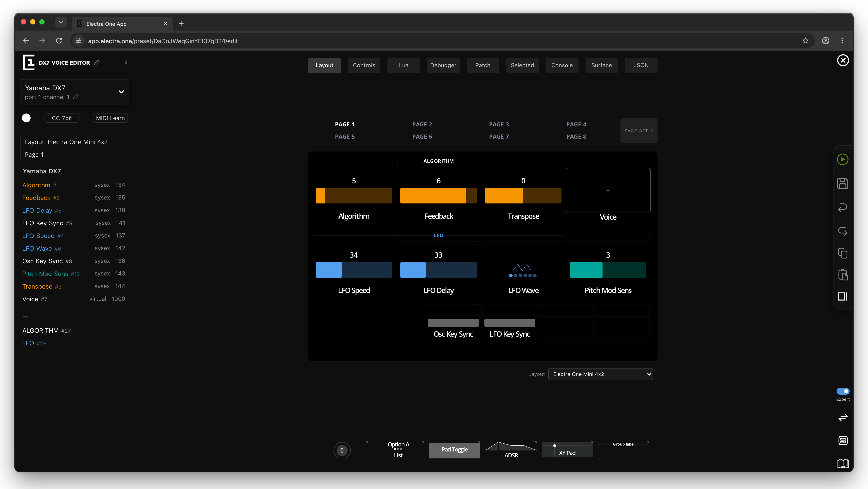
Task: Select Transpose #3 in the control list
Action: tap(42, 286)
